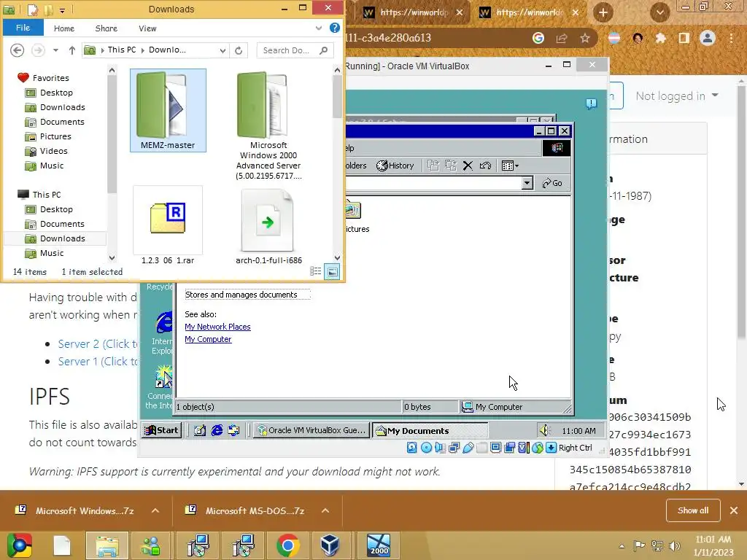Open Views dropdown in VM toolbar
747x560 pixels.
pyautogui.click(x=510, y=166)
